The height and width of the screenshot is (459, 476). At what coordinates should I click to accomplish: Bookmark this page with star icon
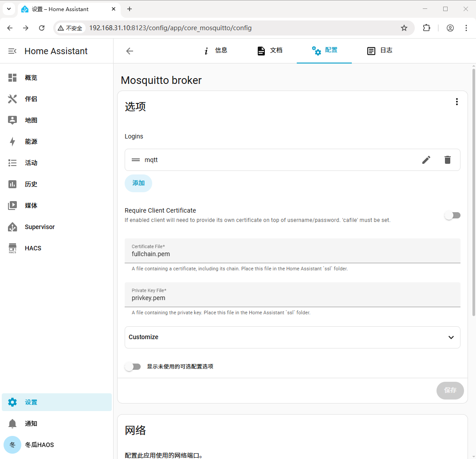pos(404,28)
